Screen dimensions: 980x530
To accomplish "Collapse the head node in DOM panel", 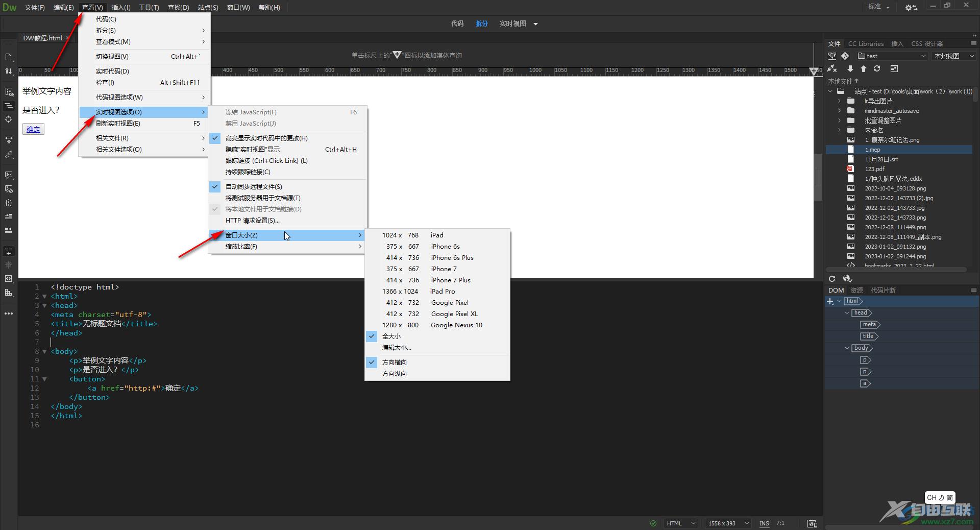I will [847, 313].
